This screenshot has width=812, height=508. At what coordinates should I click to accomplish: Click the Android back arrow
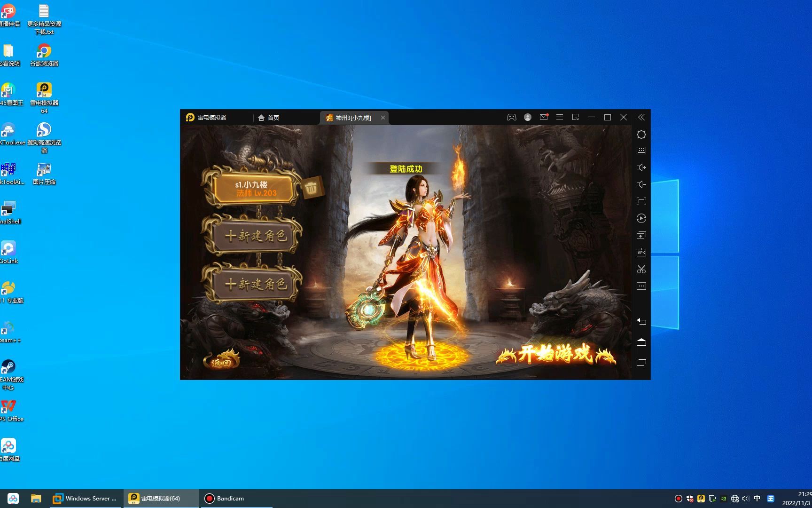pyautogui.click(x=641, y=321)
